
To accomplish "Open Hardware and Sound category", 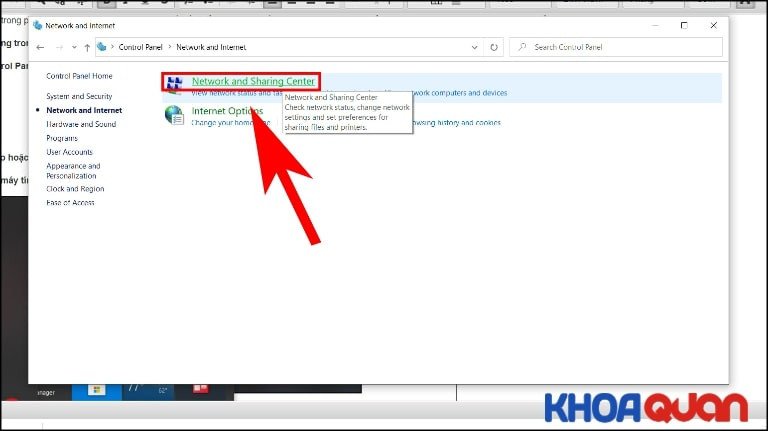I will pos(81,124).
